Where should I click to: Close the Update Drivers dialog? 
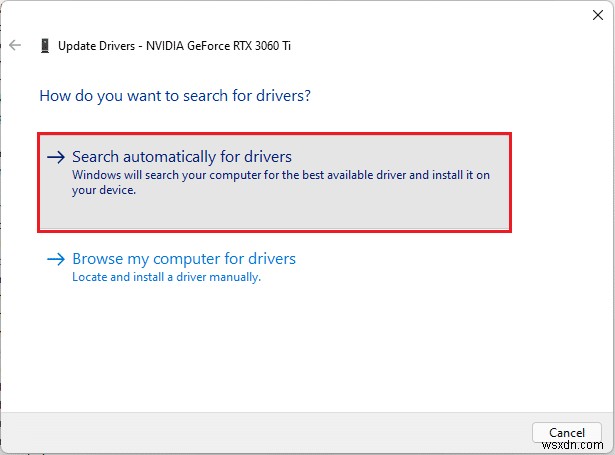coord(598,15)
